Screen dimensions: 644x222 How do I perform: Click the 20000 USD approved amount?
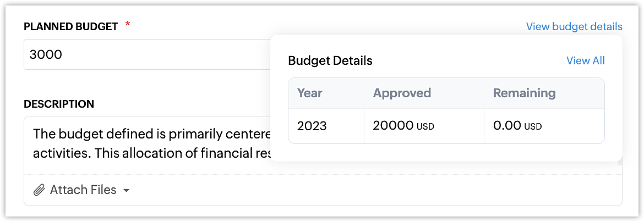[x=403, y=126]
